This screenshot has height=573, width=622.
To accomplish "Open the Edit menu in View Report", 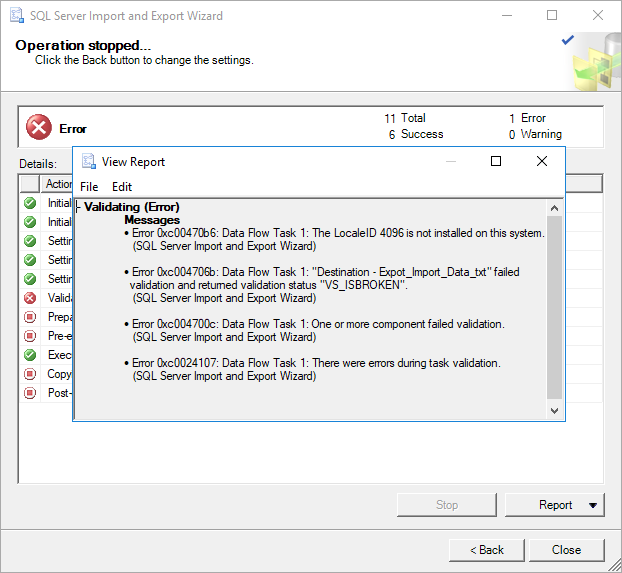I will pos(122,187).
